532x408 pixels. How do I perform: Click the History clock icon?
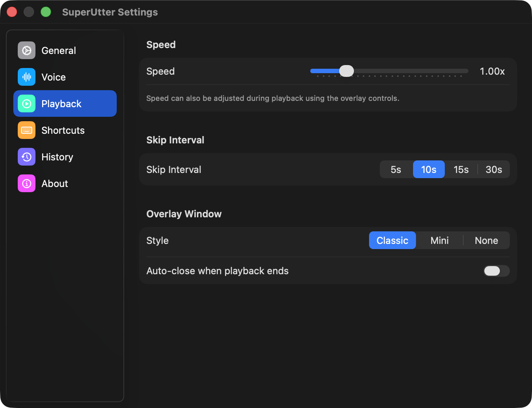[27, 157]
